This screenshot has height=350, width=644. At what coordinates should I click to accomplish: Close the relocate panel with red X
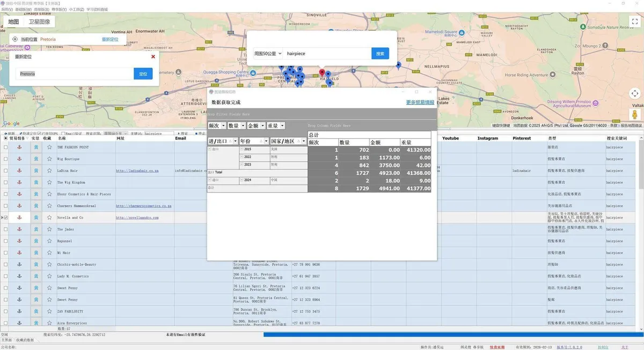click(153, 56)
